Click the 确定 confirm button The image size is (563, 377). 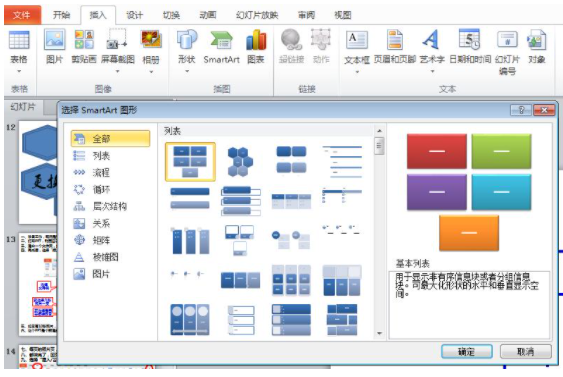click(x=466, y=352)
